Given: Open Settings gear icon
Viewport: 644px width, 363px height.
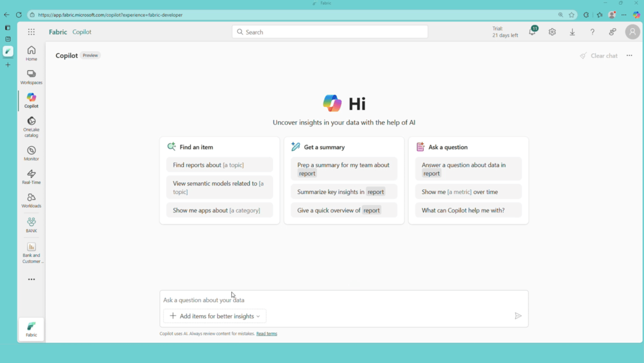Looking at the screenshot, I should (552, 32).
